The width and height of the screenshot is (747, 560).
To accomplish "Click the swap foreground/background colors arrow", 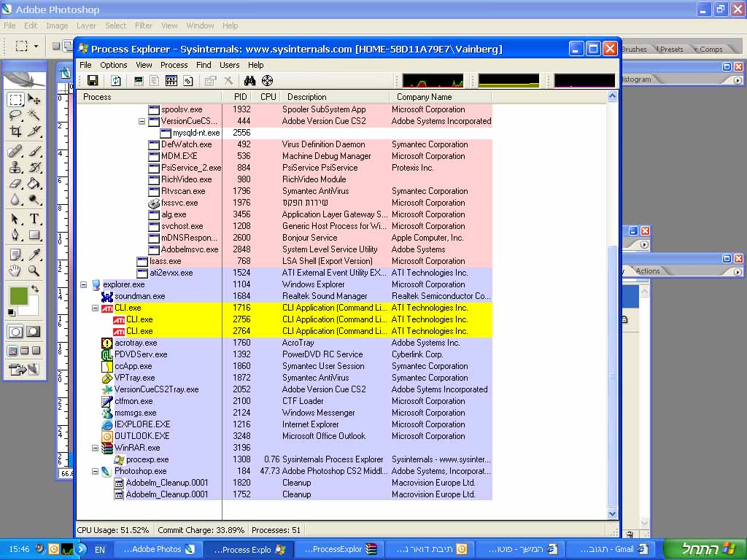I will (x=34, y=289).
